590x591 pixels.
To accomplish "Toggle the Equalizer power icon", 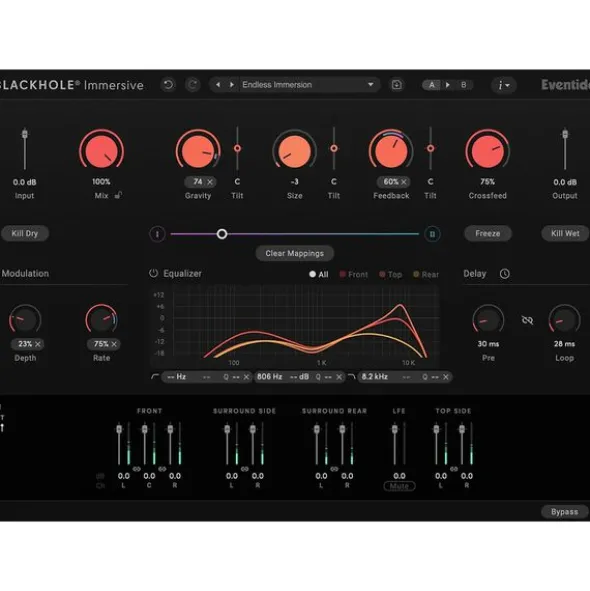I will (x=153, y=273).
